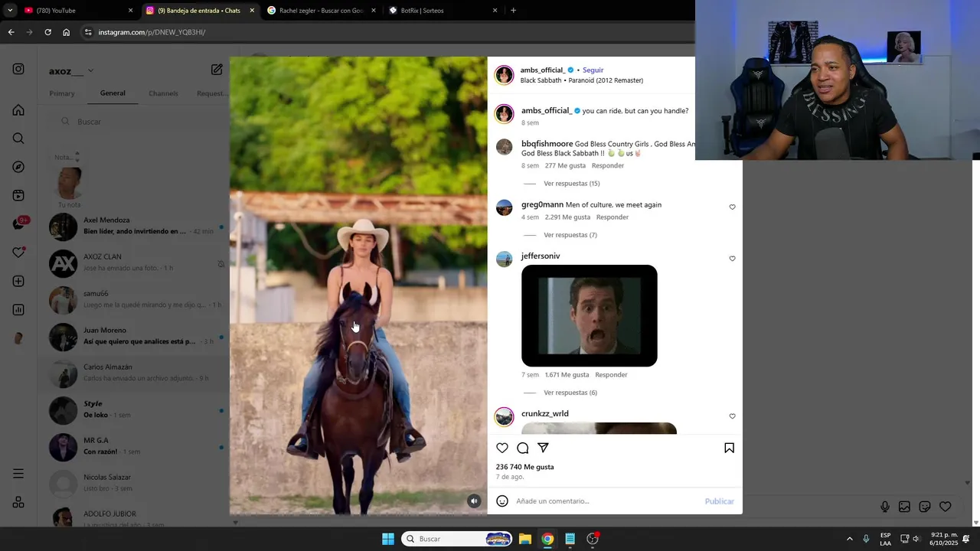Open the Reels icon in sidebar
This screenshot has height=551, width=980.
18,196
